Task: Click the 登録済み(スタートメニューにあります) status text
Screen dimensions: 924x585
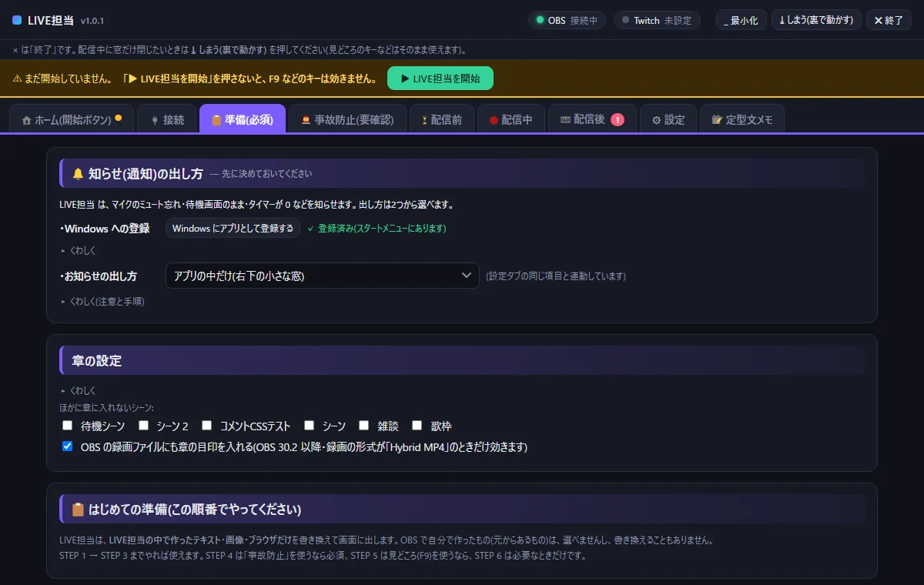Action: 377,229
